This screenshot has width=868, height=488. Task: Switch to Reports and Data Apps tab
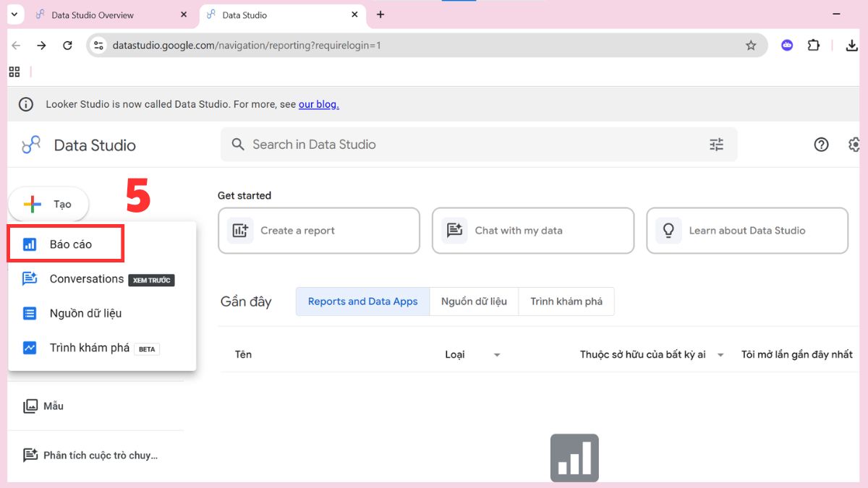point(363,301)
